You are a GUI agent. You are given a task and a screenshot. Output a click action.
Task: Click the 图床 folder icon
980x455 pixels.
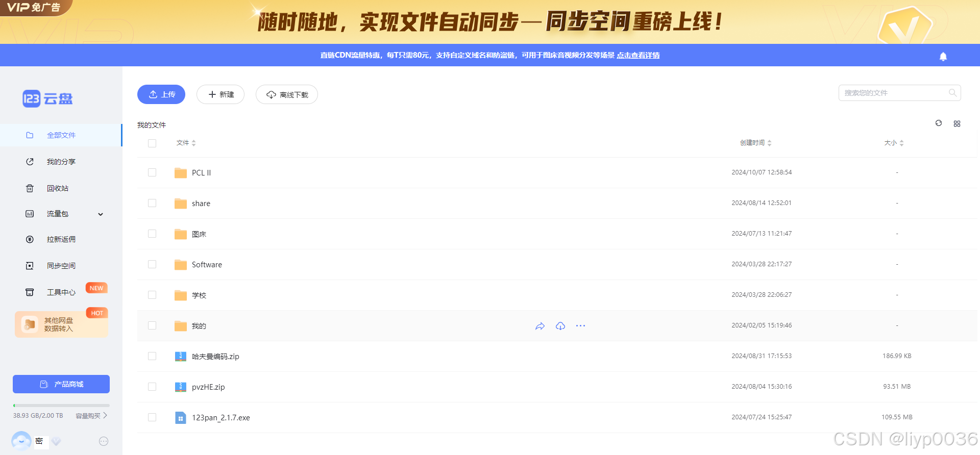[181, 234]
